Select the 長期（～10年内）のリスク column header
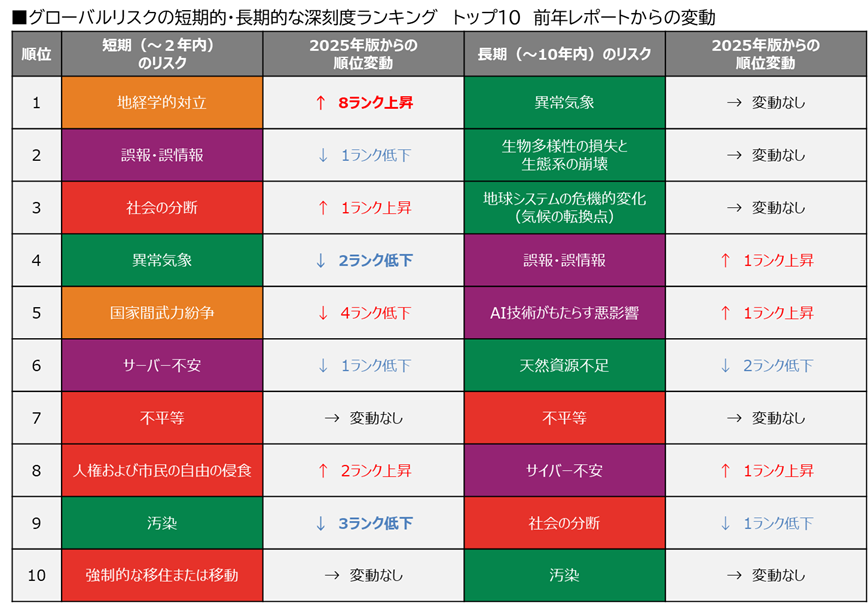This screenshot has width=868, height=603. pyautogui.click(x=564, y=53)
